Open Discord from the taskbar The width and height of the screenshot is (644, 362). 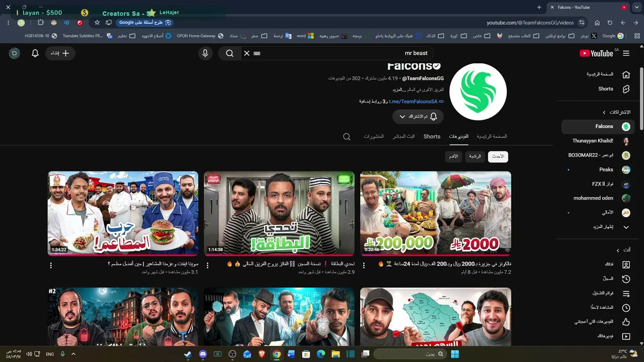click(203, 354)
